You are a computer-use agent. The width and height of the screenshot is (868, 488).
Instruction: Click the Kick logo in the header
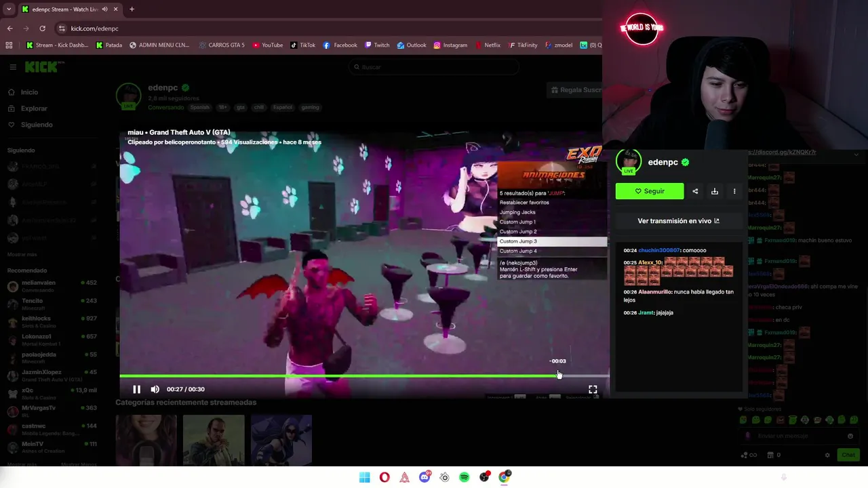pyautogui.click(x=44, y=66)
